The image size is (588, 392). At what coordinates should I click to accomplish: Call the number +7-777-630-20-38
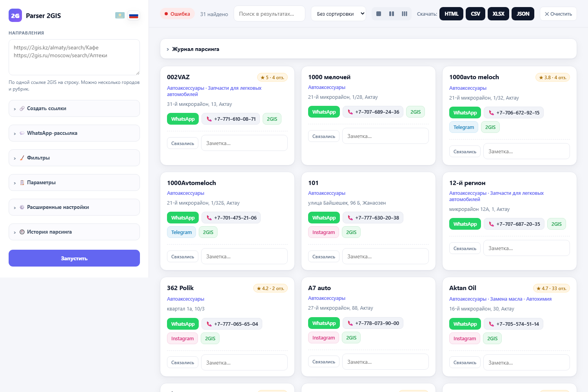click(373, 218)
